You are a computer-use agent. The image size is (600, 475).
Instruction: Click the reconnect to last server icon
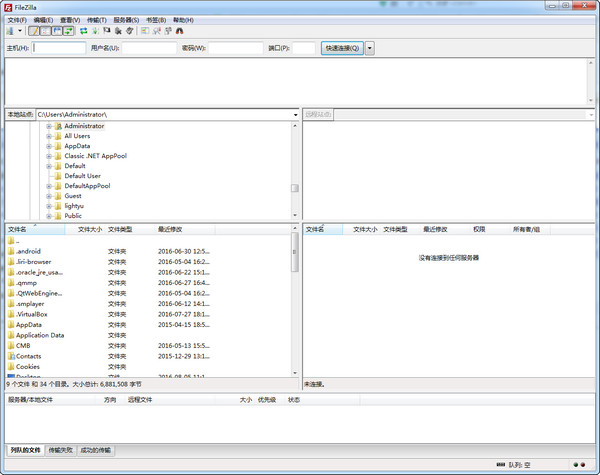[131, 31]
